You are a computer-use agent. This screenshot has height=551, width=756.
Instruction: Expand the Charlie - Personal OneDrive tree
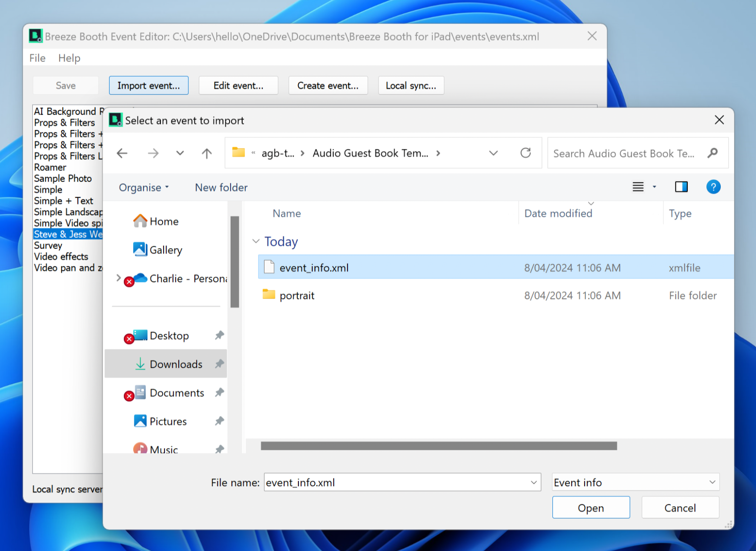[x=118, y=278]
